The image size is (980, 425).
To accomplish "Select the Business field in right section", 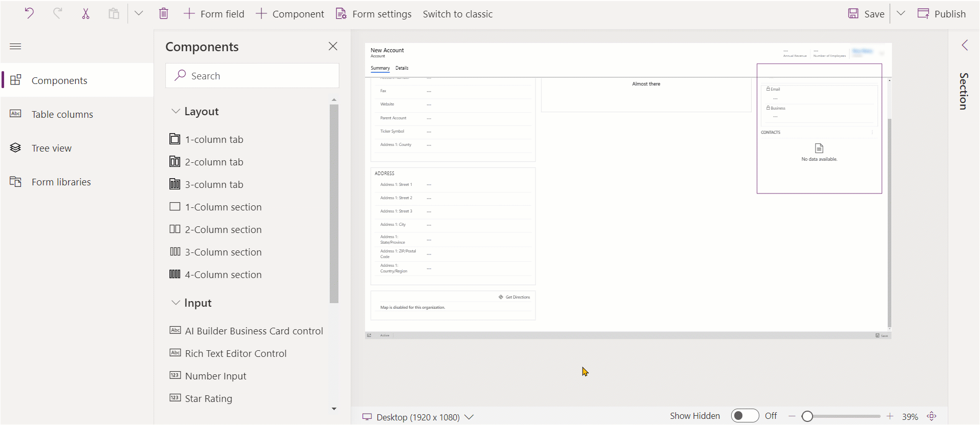I will point(819,113).
